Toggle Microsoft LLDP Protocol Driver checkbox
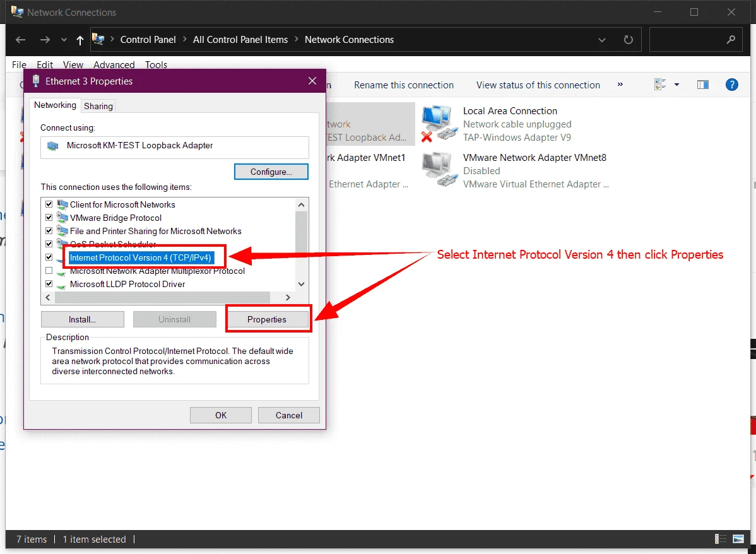 49,283
